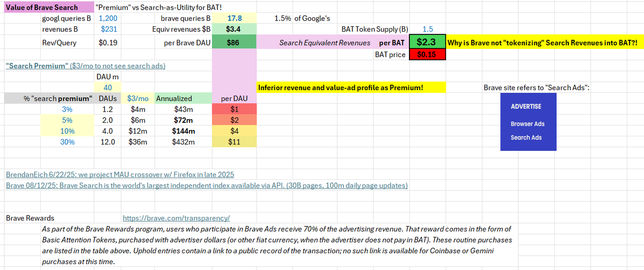Select Browser Ads in the blue menu

(x=528, y=124)
